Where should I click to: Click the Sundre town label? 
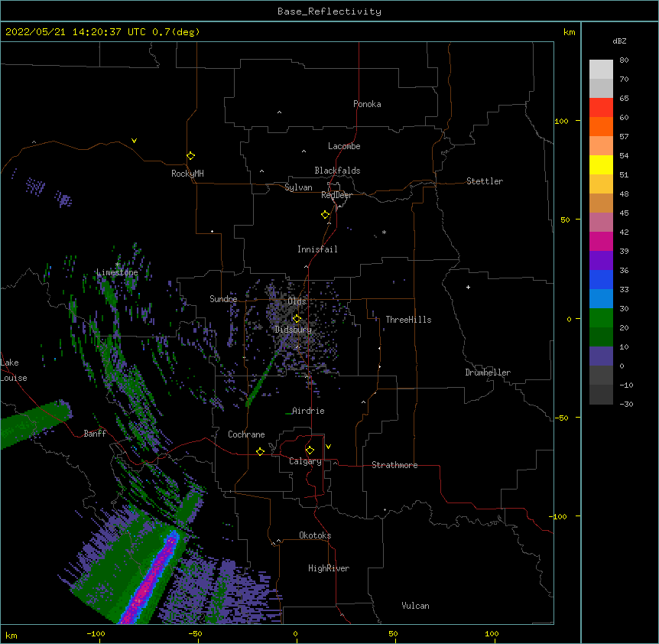tap(223, 299)
